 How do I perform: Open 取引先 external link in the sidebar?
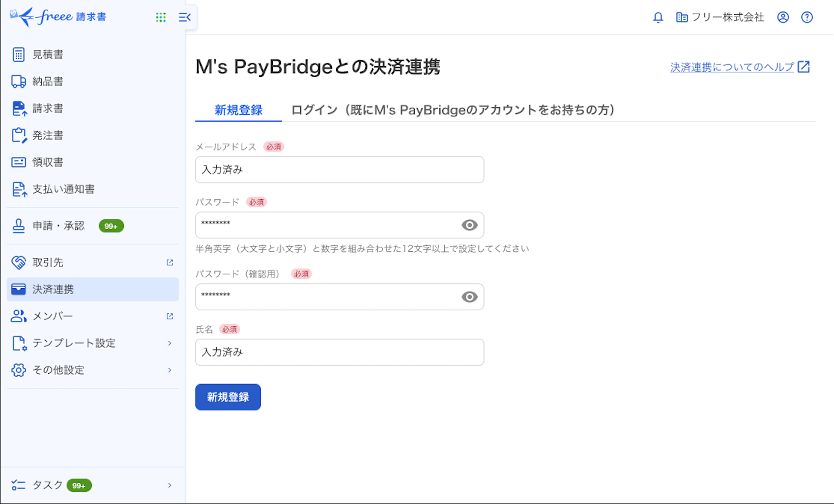(x=170, y=262)
